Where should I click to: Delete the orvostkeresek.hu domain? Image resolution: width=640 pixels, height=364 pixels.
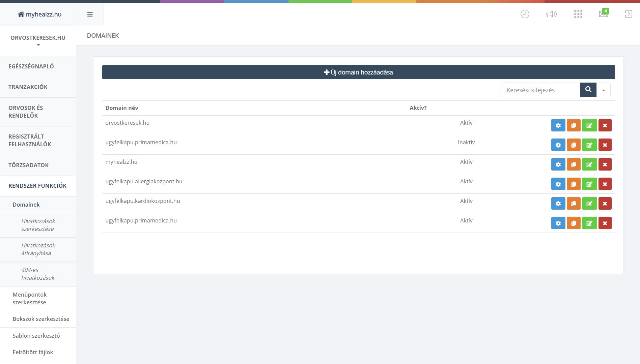click(x=605, y=125)
